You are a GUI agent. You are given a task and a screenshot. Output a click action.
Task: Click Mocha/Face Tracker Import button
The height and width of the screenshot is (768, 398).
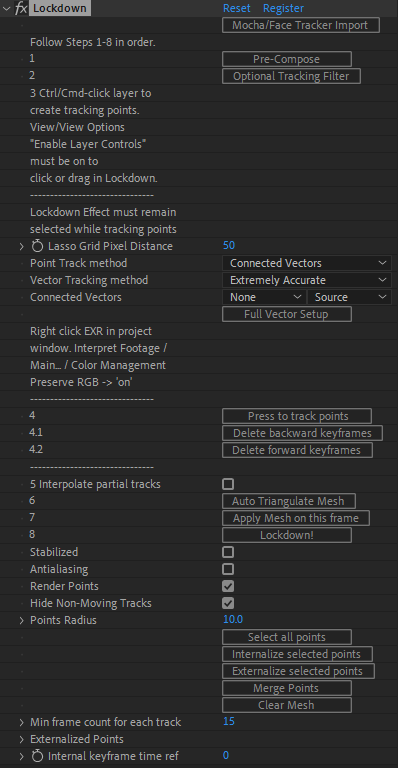pyautogui.click(x=301, y=25)
